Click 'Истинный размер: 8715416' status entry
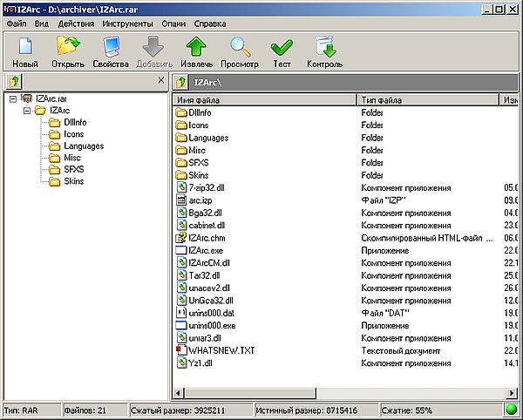523x420 pixels. click(307, 410)
